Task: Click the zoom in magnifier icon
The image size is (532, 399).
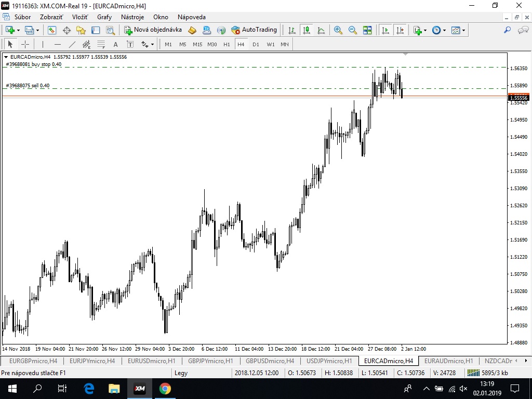Action: tap(338, 30)
